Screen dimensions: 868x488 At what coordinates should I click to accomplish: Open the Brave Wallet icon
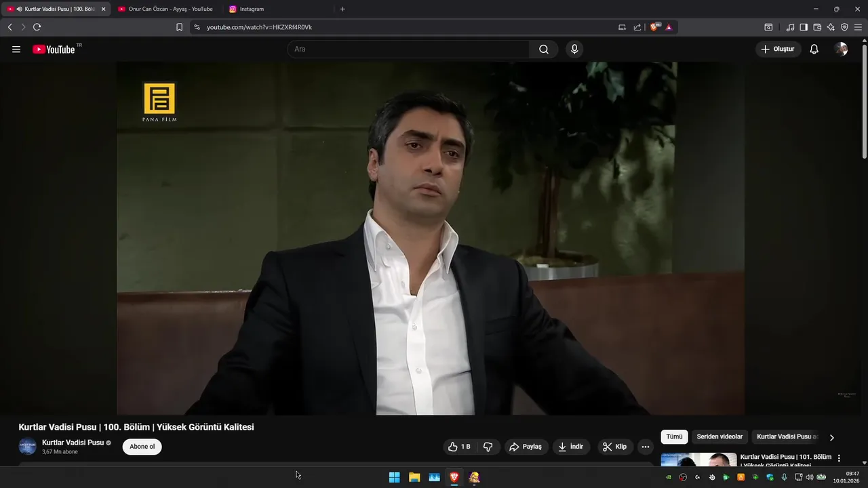pyautogui.click(x=817, y=27)
